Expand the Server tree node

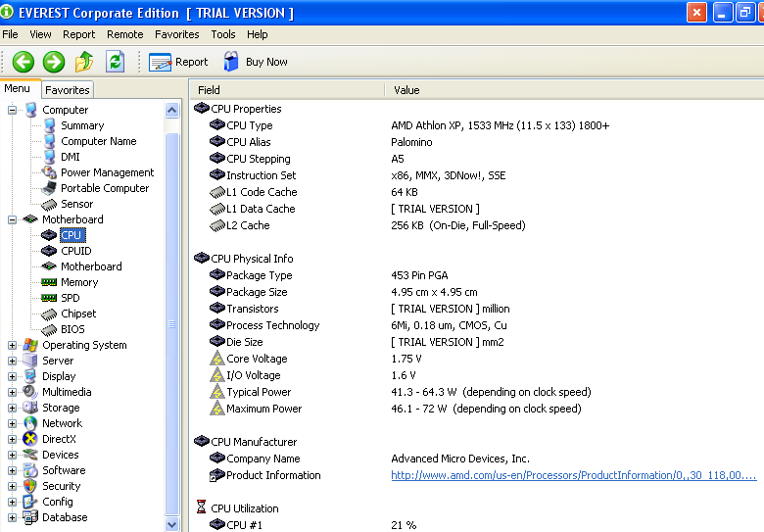click(x=12, y=361)
